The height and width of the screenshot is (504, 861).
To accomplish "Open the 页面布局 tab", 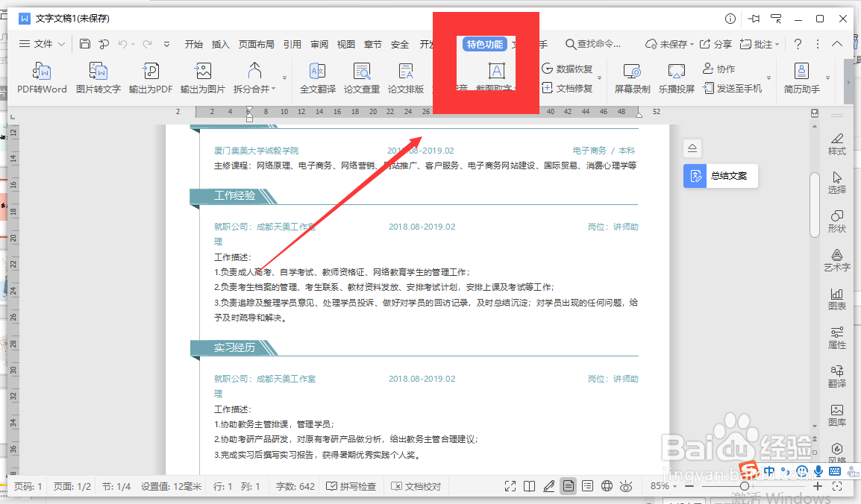I will [x=257, y=45].
